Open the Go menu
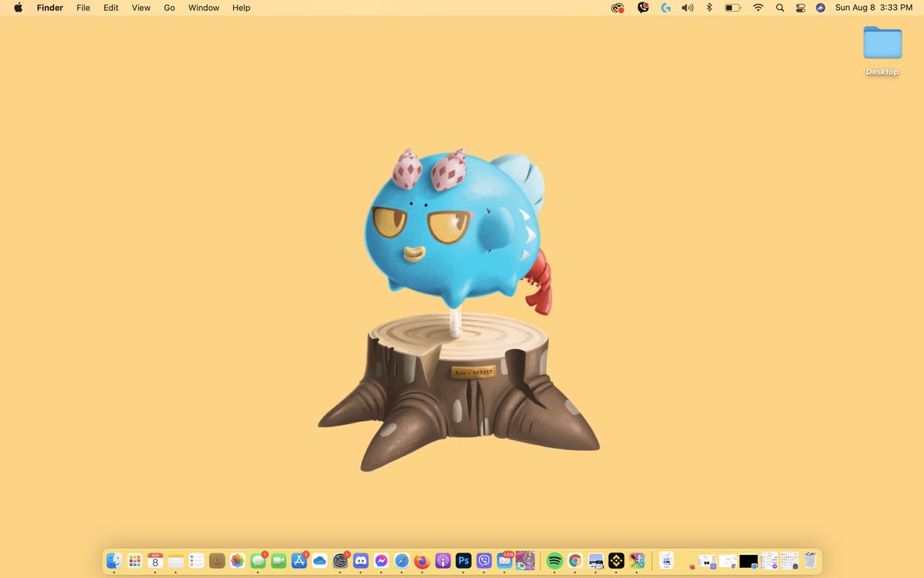 point(169,8)
